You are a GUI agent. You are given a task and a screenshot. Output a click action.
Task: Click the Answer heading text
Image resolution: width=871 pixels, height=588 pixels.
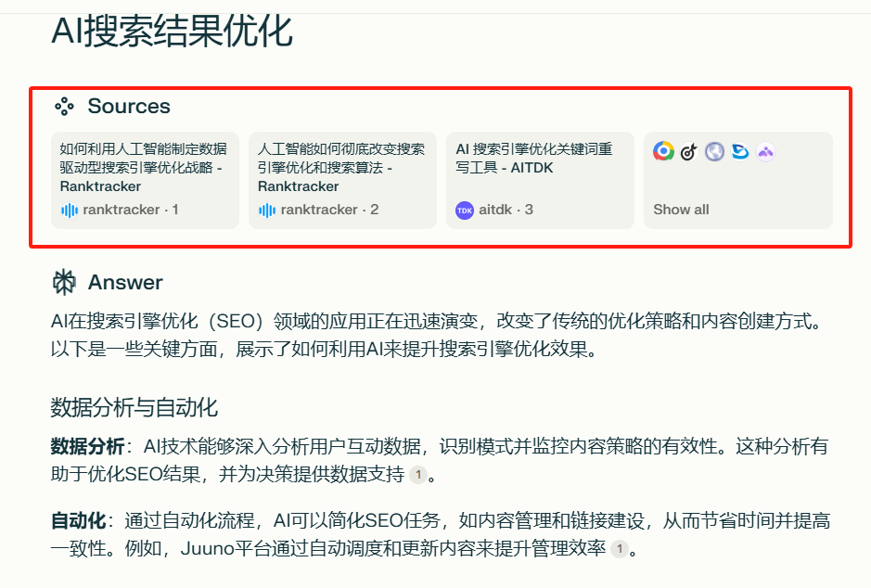125,282
